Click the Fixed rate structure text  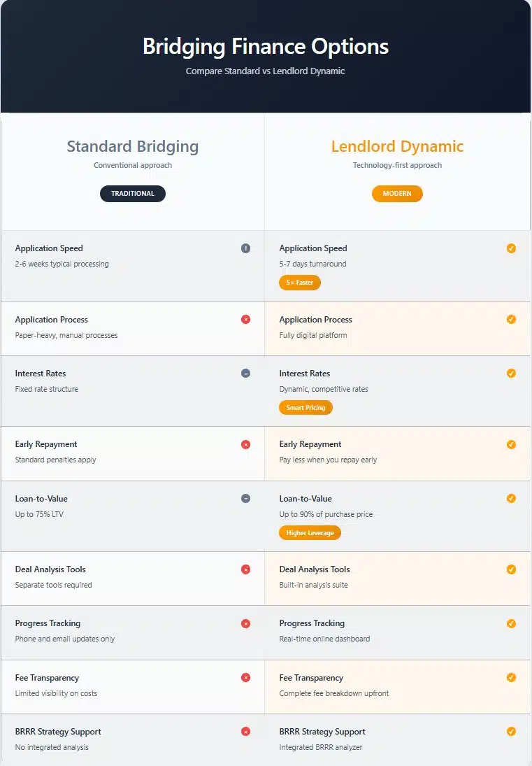click(47, 389)
